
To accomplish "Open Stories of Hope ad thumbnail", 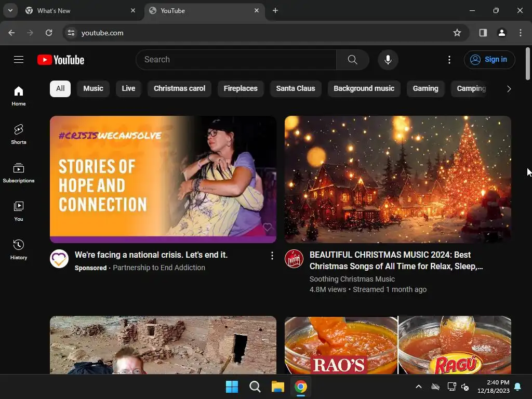I will click(x=163, y=179).
